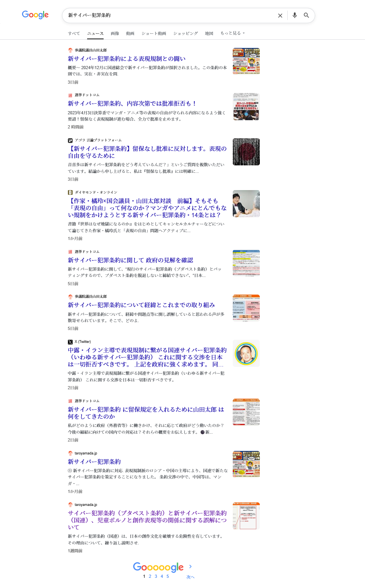Go to results page 2
This screenshot has width=365, height=588.
[x=150, y=576]
